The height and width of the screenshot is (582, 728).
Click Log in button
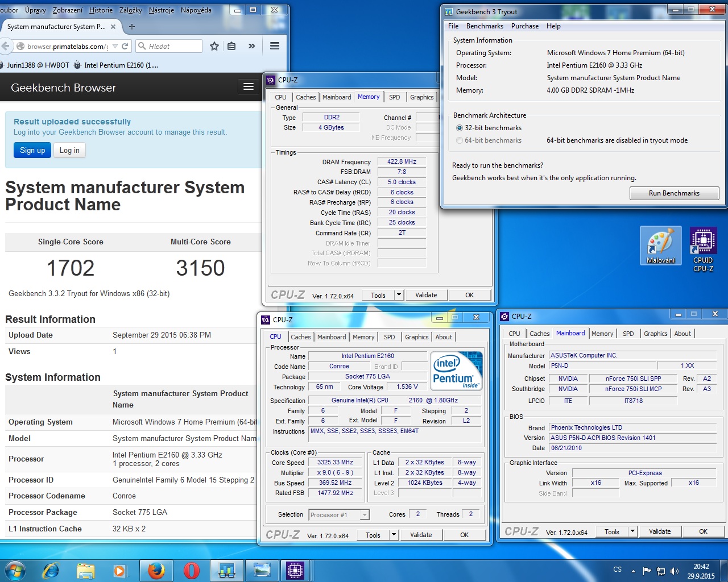pos(69,150)
